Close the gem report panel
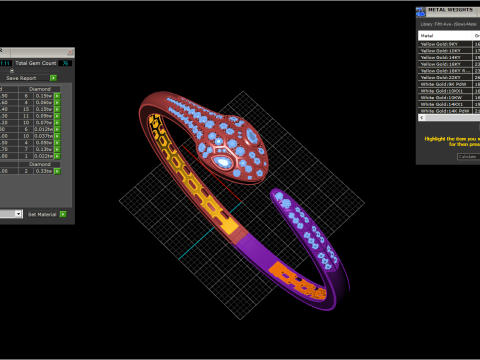Image resolution: width=480 pixels, height=360 pixels. (70, 52)
